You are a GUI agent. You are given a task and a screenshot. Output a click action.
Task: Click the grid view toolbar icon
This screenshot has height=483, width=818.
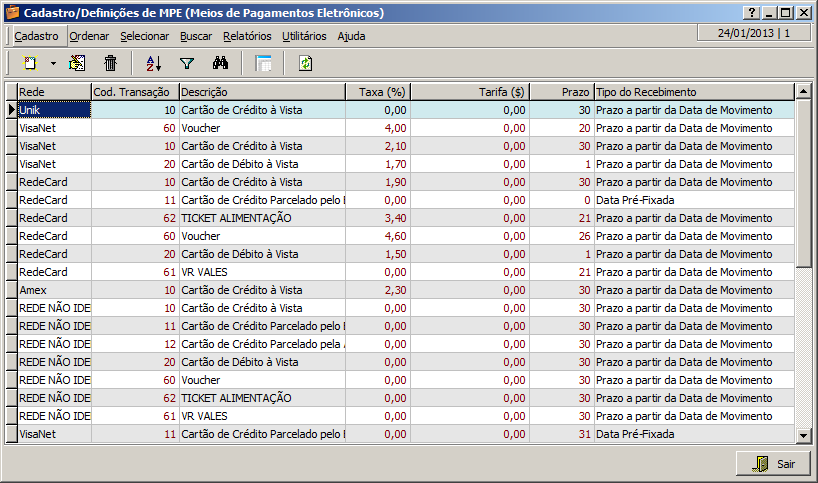263,63
